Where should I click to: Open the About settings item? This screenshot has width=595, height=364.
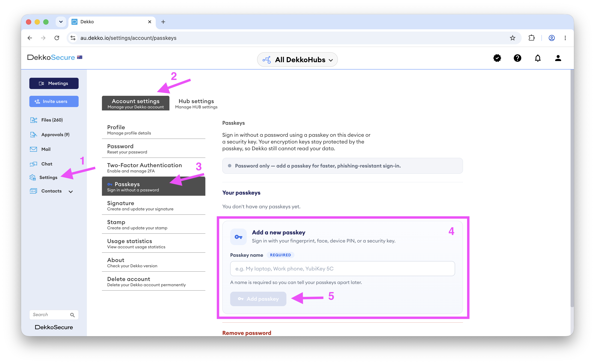tap(154, 262)
